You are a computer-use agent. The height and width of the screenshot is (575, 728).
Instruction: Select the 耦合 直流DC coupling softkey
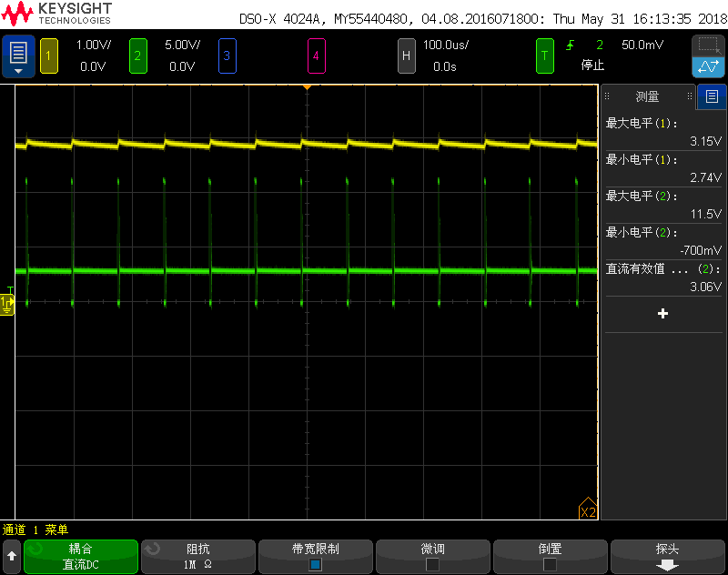81,557
